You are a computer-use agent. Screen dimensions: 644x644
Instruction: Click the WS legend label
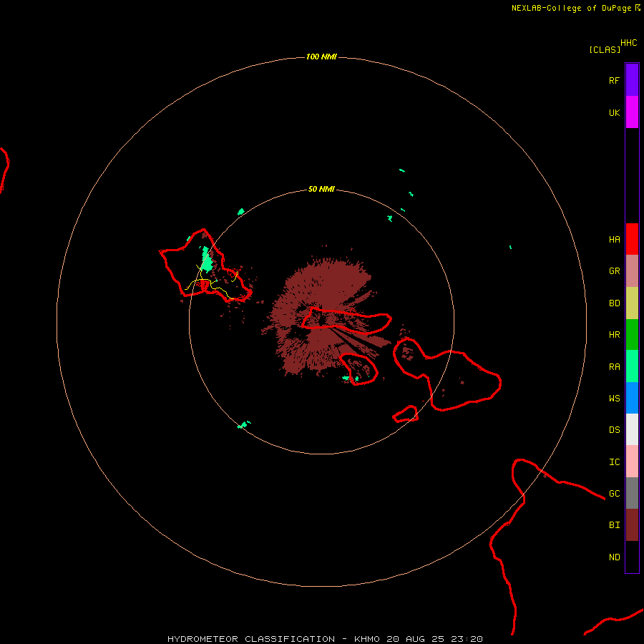pyautogui.click(x=614, y=399)
